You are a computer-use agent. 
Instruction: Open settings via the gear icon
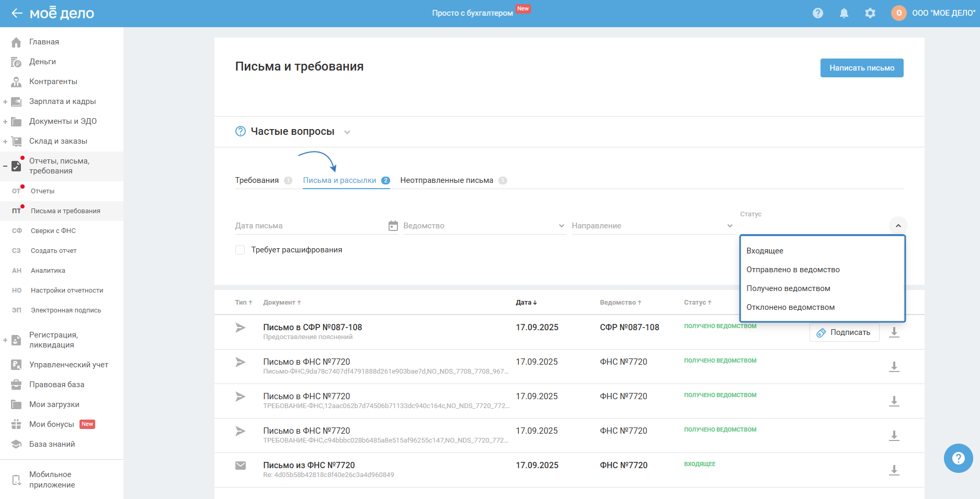(870, 13)
